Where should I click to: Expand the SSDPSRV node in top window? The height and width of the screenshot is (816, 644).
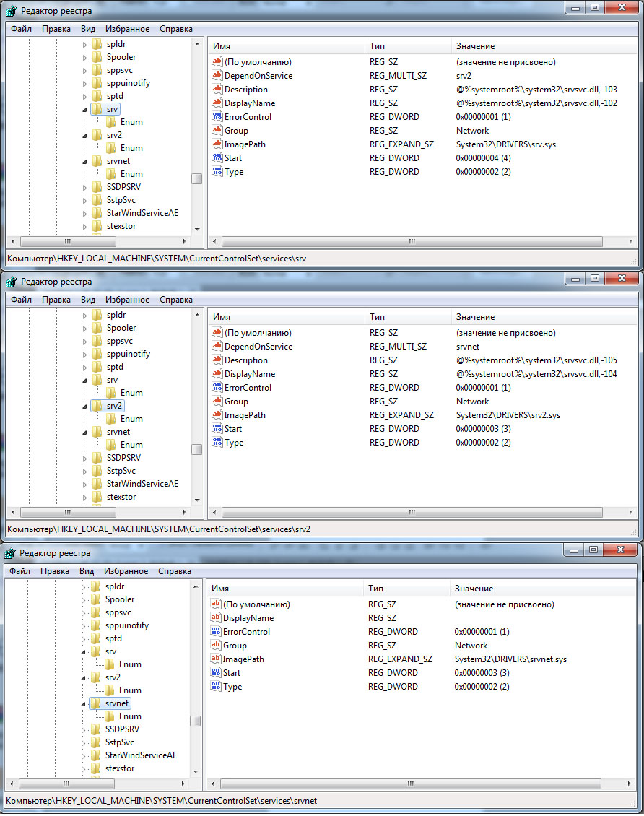coord(84,187)
